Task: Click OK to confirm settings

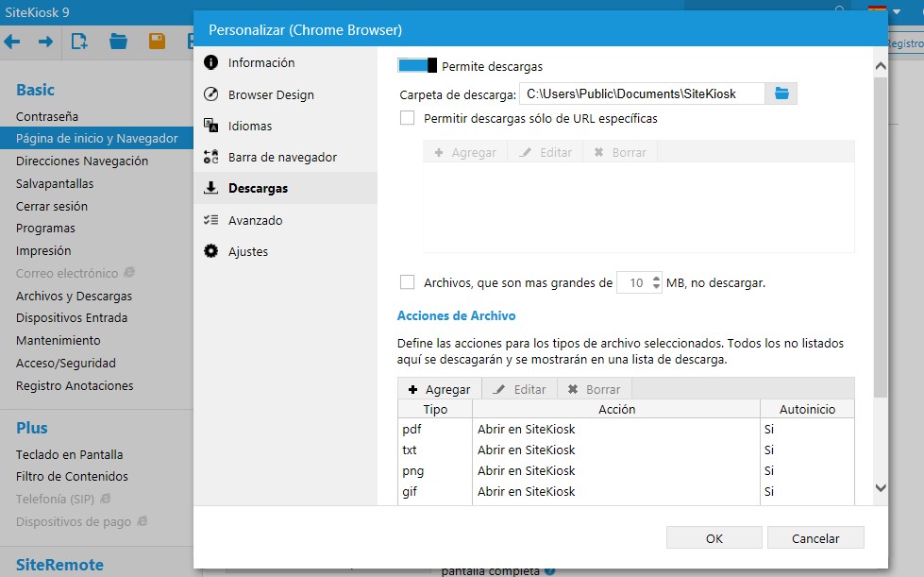Action: (x=714, y=538)
